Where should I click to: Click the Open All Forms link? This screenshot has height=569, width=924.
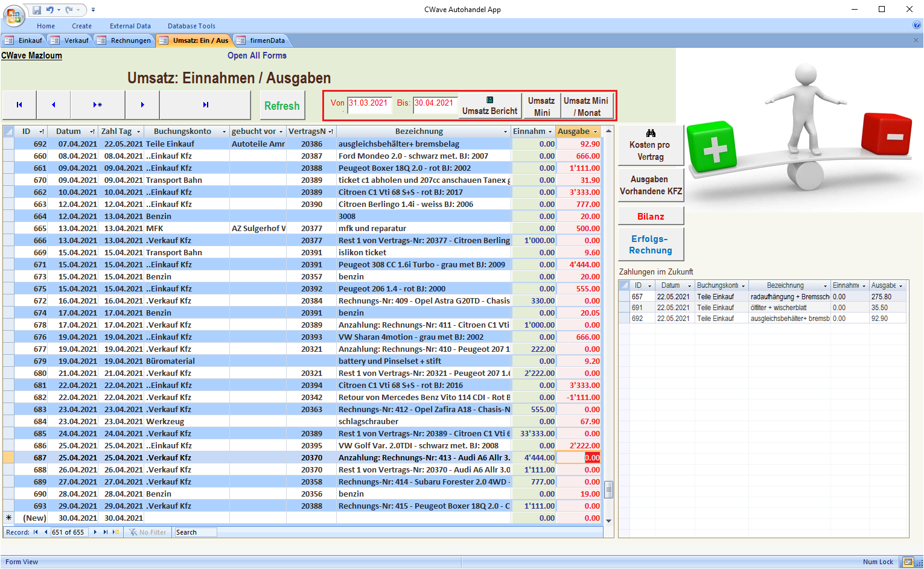[x=256, y=56]
